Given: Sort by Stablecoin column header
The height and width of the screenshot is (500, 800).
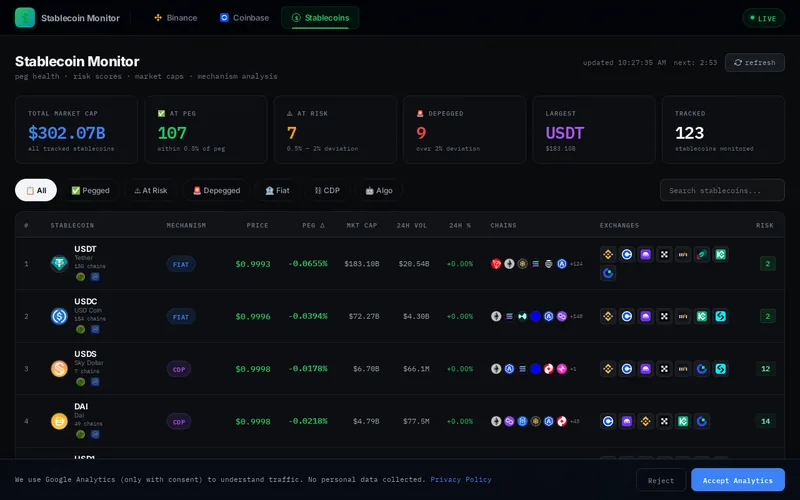Looking at the screenshot, I should [72, 226].
